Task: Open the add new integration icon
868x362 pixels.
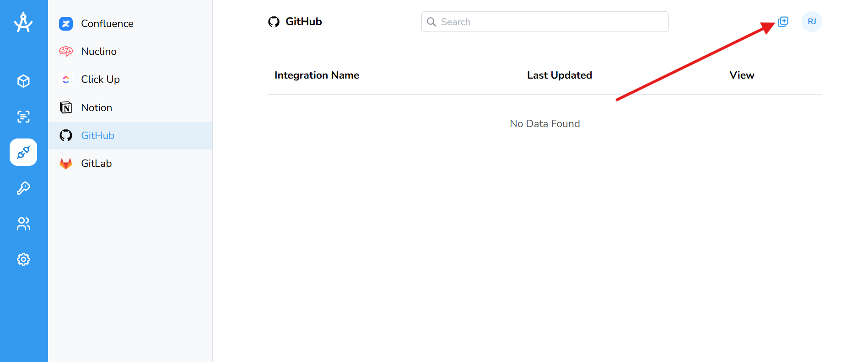Action: point(782,21)
